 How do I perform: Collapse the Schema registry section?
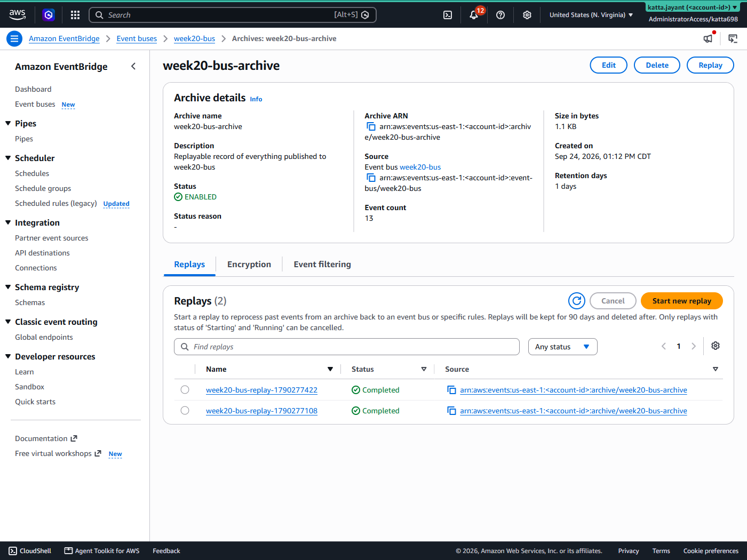pyautogui.click(x=8, y=287)
